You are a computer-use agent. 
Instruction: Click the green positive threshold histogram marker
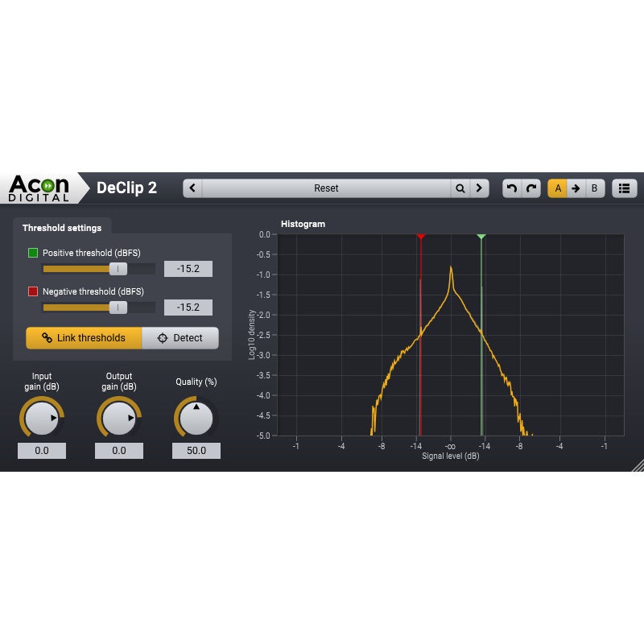481,237
